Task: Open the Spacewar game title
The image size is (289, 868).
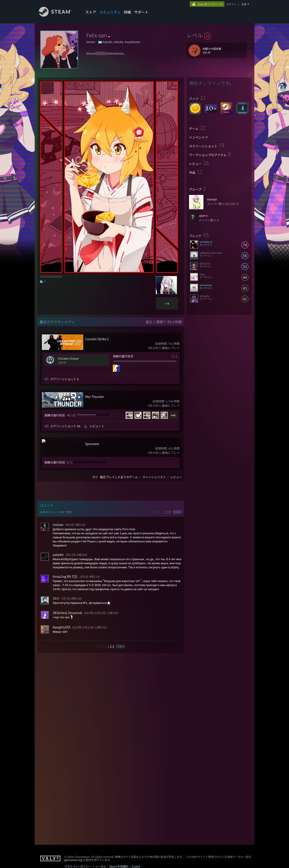Action: (x=92, y=444)
